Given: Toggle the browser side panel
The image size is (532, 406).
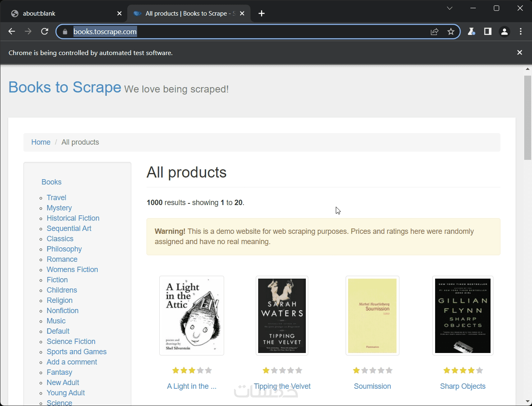Looking at the screenshot, I should (x=488, y=32).
